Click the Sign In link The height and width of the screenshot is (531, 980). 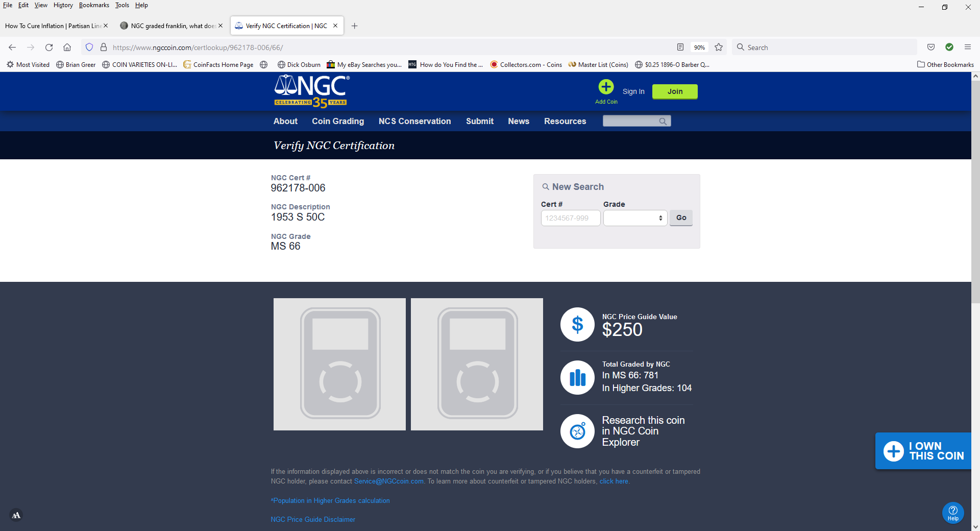point(633,91)
